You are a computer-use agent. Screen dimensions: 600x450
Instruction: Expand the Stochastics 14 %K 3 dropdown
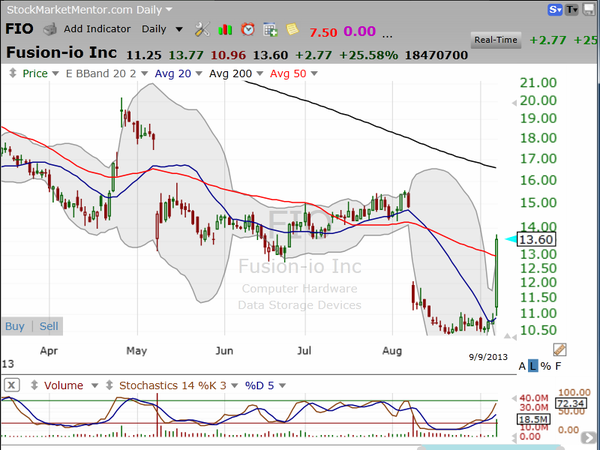235,385
